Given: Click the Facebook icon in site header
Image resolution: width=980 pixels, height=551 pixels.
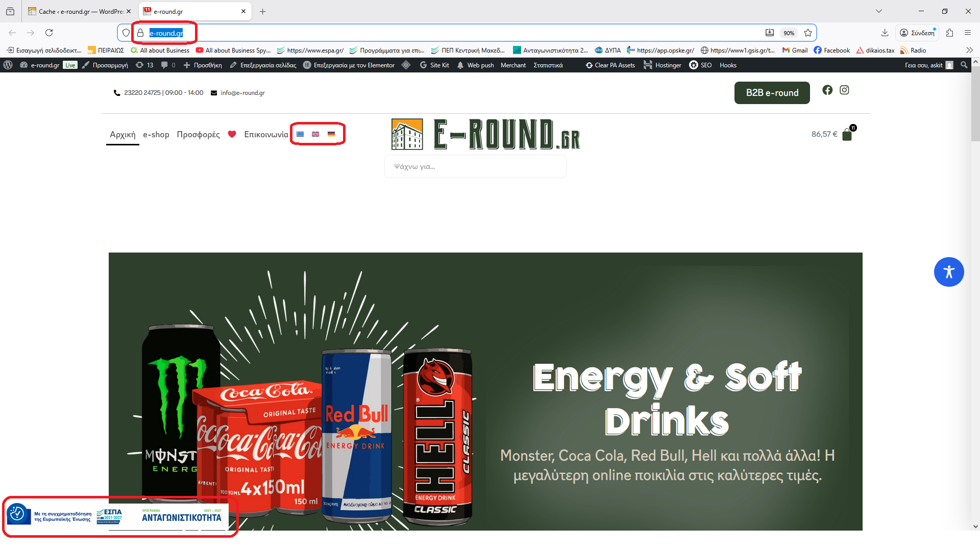Looking at the screenshot, I should 827,90.
